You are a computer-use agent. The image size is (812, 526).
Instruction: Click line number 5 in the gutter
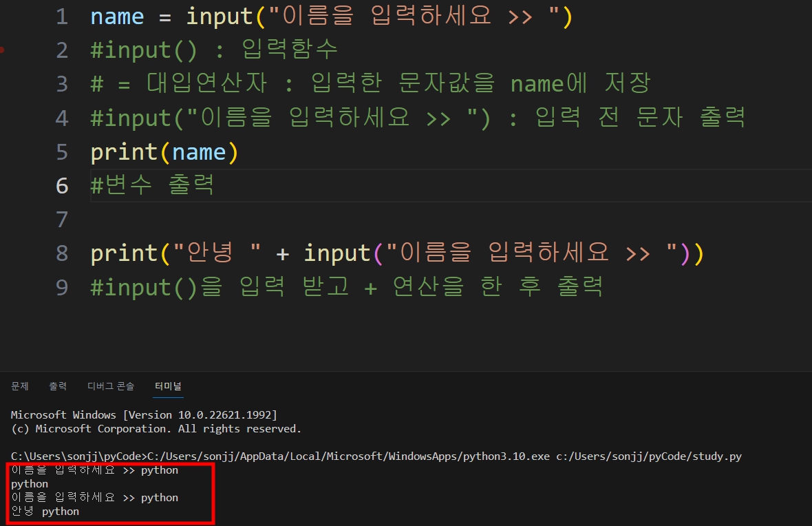click(62, 152)
